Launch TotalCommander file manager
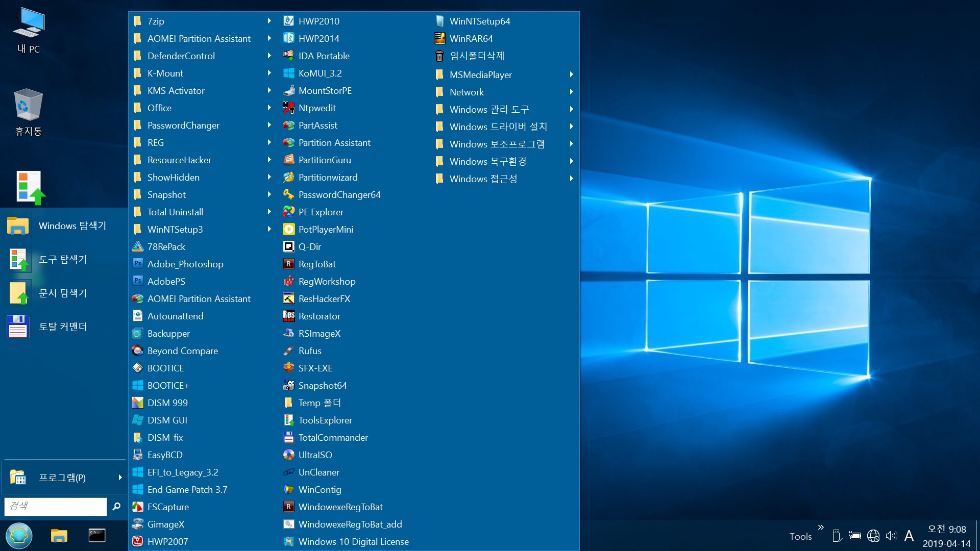Screen dimensions: 980x551 pos(332,437)
